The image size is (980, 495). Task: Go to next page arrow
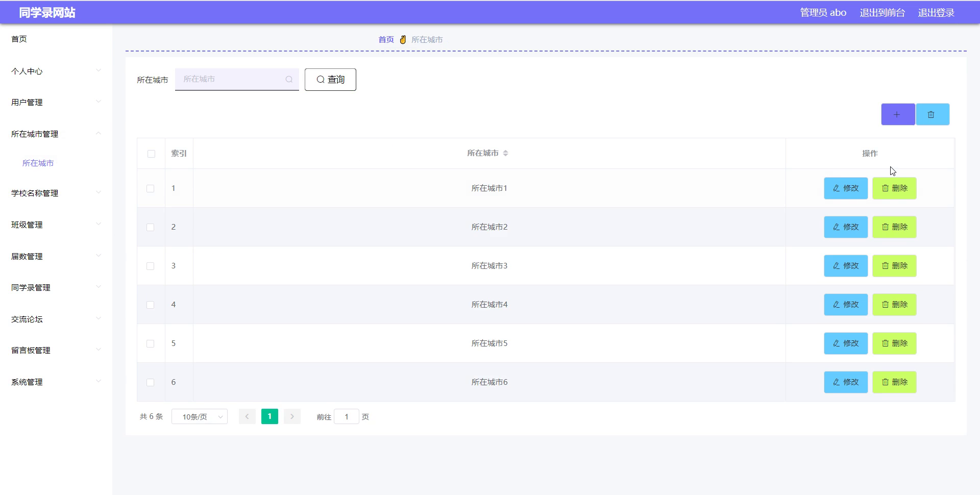click(x=292, y=416)
